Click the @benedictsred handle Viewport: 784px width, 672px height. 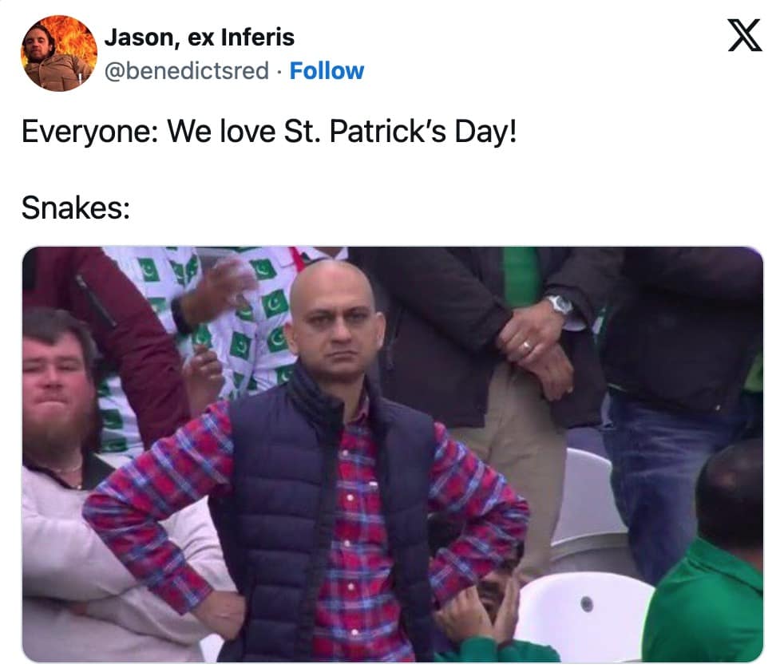187,71
